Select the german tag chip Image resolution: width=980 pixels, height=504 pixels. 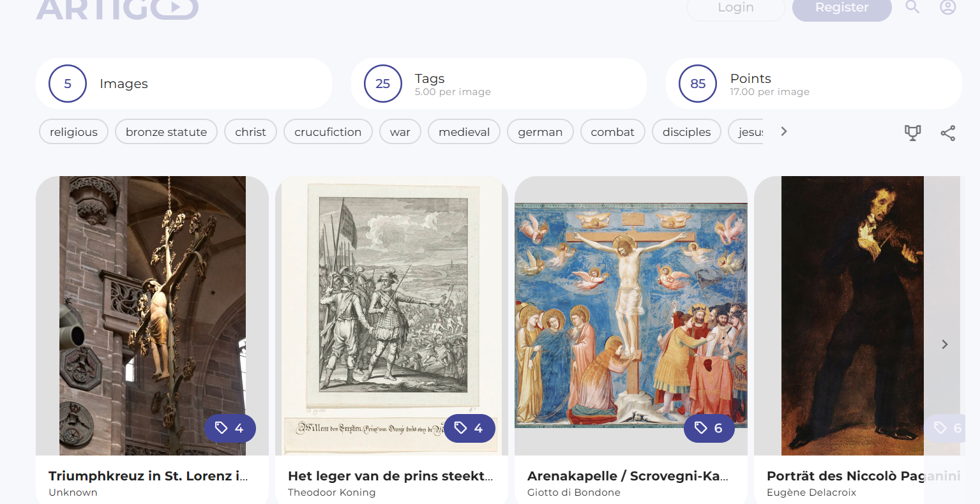pos(540,132)
